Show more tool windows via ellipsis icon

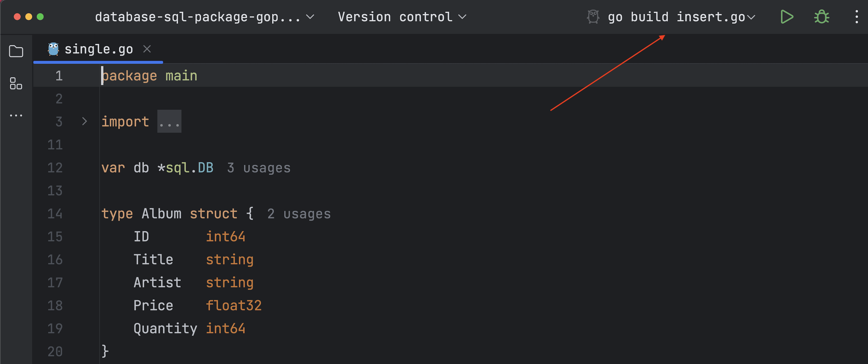point(16,115)
